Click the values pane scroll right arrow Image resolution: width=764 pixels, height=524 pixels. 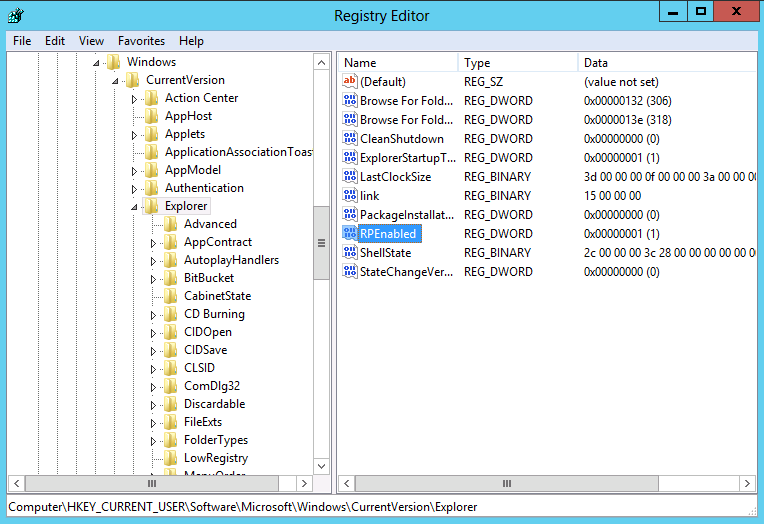[747, 484]
